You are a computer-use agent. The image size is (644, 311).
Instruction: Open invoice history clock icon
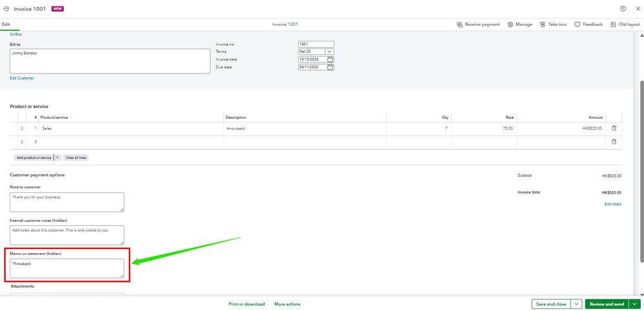pos(6,8)
